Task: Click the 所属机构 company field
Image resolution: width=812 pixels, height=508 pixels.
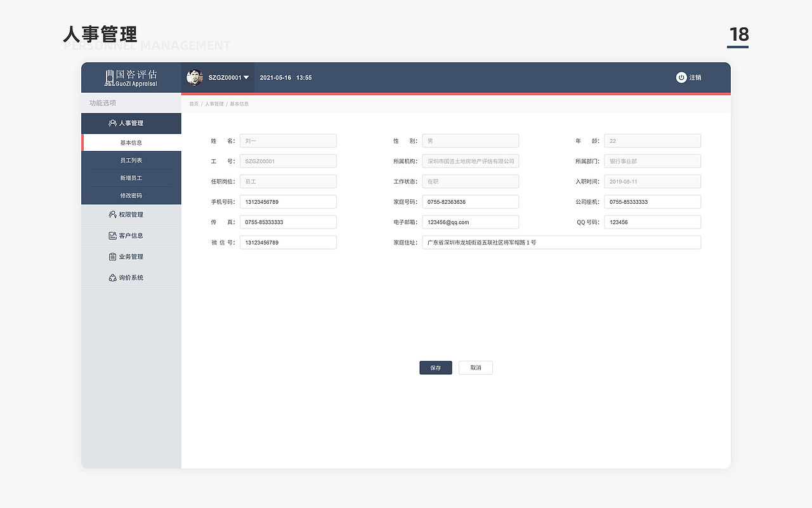Action: pyautogui.click(x=471, y=161)
